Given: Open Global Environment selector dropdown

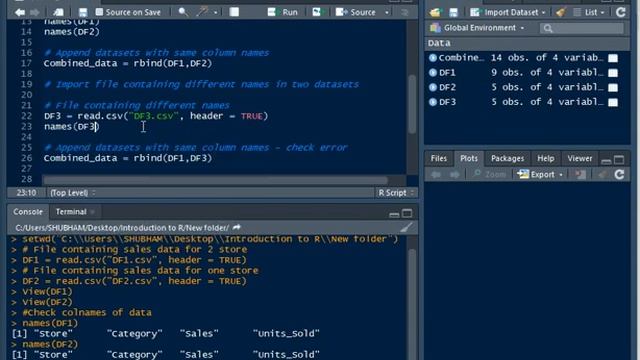Looking at the screenshot, I should click(477, 28).
